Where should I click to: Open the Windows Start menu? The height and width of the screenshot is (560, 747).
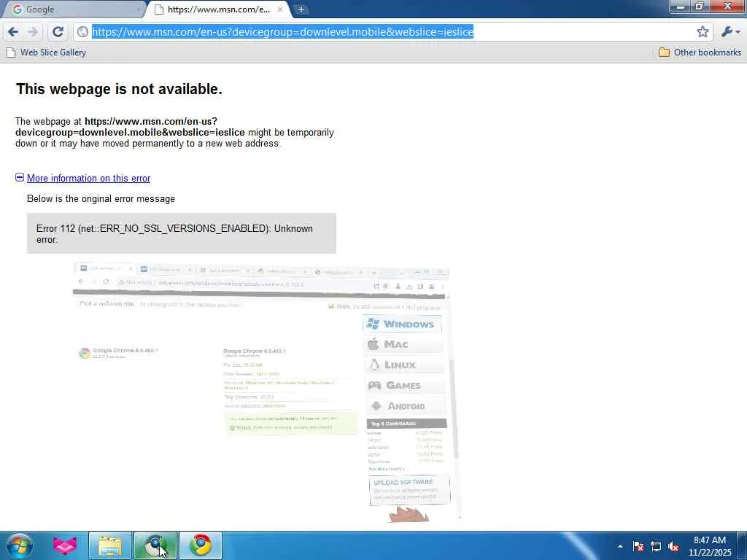[20, 545]
